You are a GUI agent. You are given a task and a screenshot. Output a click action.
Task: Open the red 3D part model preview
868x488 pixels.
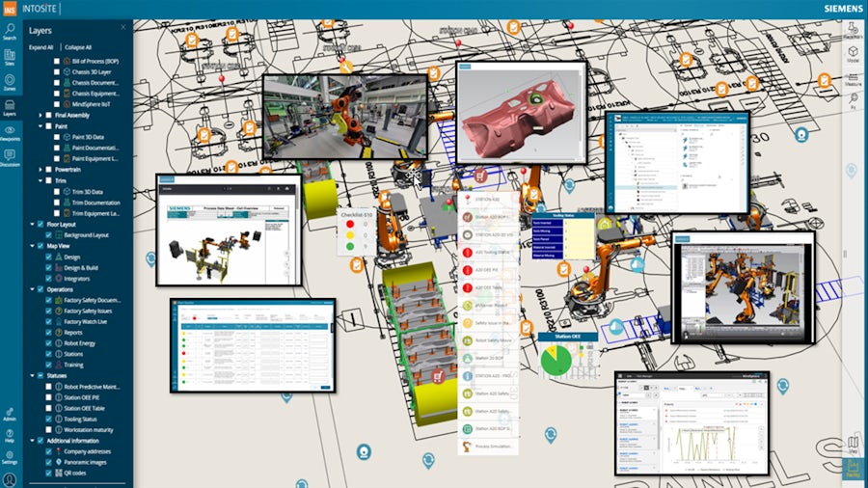(521, 112)
